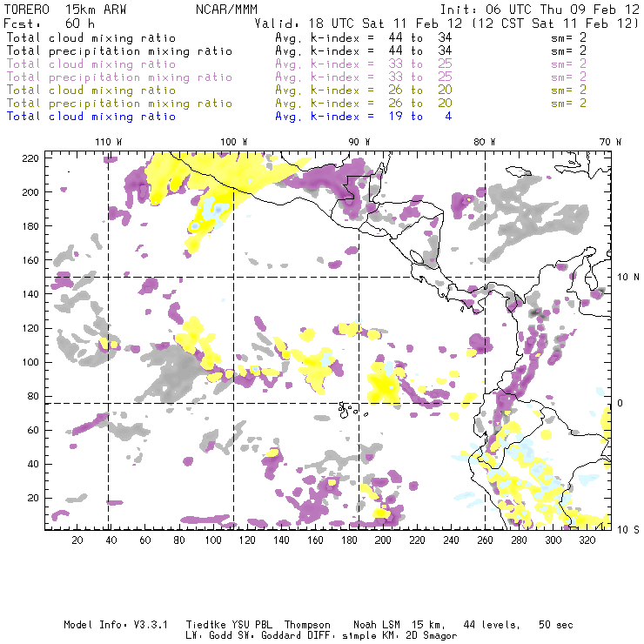Click the y-axis tick label '220'
Screen dimensions: 644x644
(30, 158)
